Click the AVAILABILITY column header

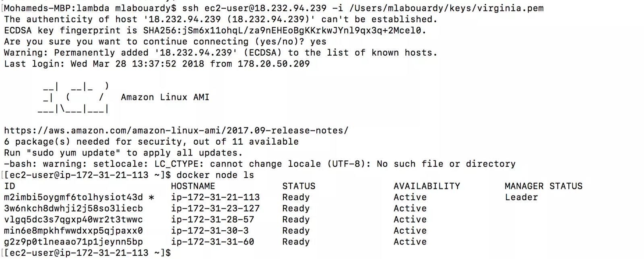(427, 186)
